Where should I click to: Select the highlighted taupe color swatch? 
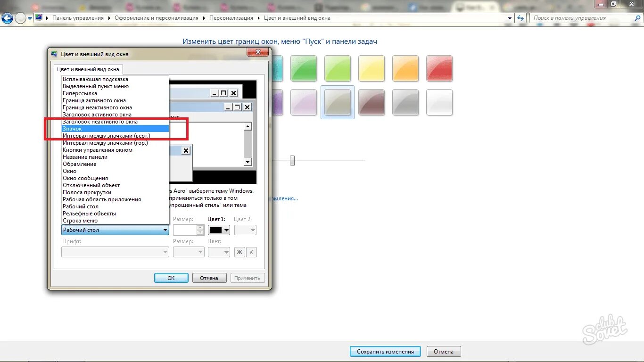[x=338, y=102]
